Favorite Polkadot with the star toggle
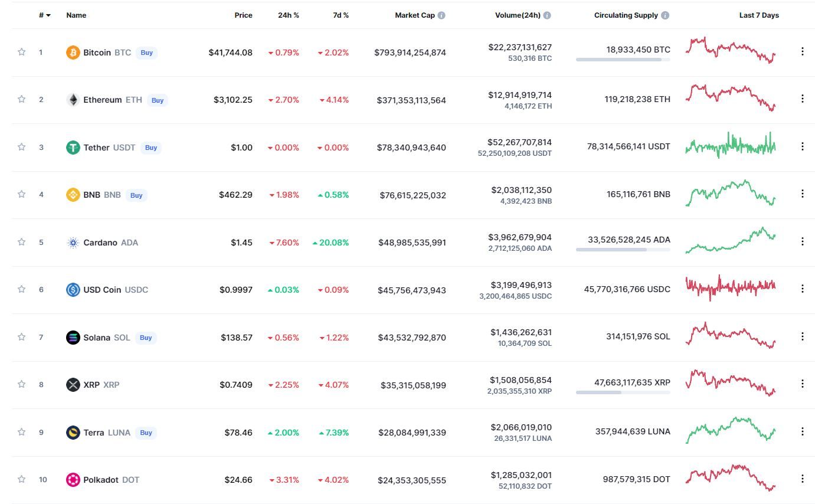The image size is (815, 504). tap(22, 479)
